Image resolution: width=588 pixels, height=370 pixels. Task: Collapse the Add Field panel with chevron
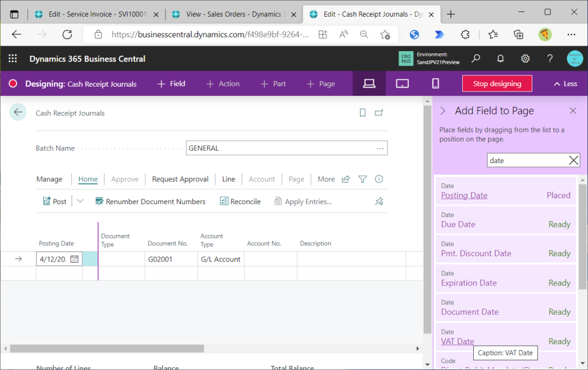tap(443, 111)
